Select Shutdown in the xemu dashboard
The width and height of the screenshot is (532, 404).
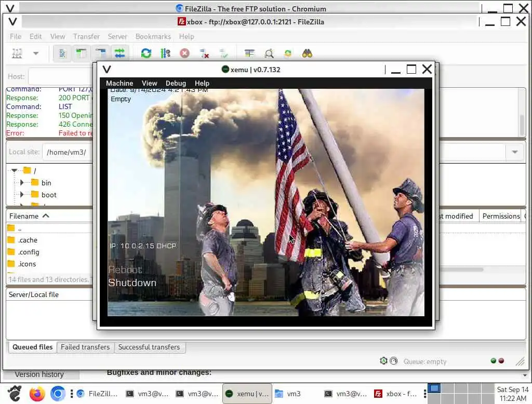pyautogui.click(x=132, y=282)
